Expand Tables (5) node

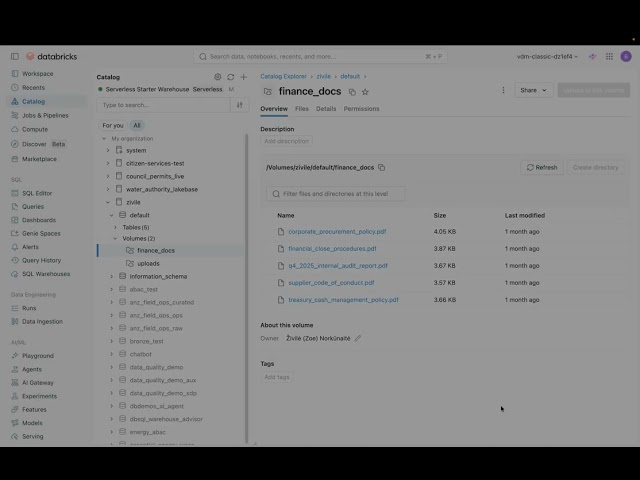[x=115, y=227]
